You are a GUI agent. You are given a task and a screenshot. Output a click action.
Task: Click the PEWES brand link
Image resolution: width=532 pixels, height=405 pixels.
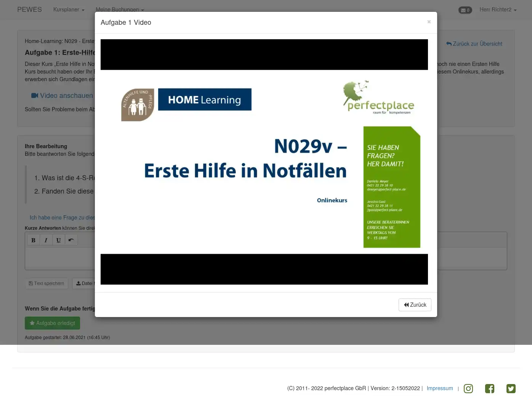[29, 10]
